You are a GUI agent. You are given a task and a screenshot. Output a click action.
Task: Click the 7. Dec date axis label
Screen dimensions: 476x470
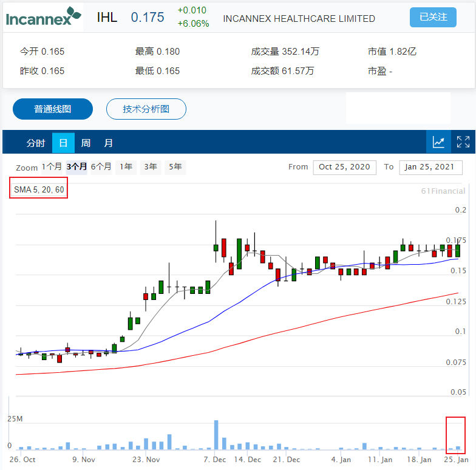pyautogui.click(x=215, y=459)
